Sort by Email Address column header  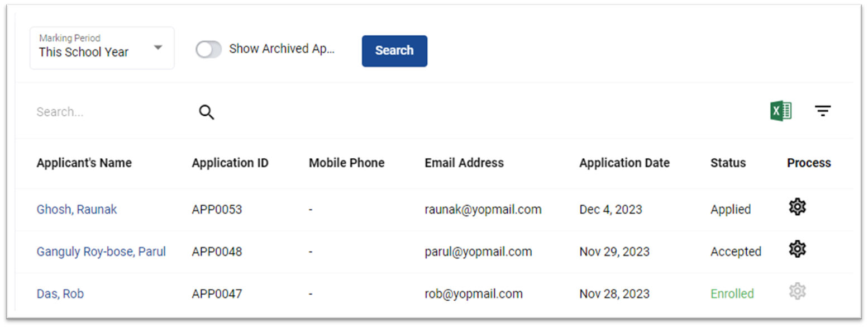(464, 163)
